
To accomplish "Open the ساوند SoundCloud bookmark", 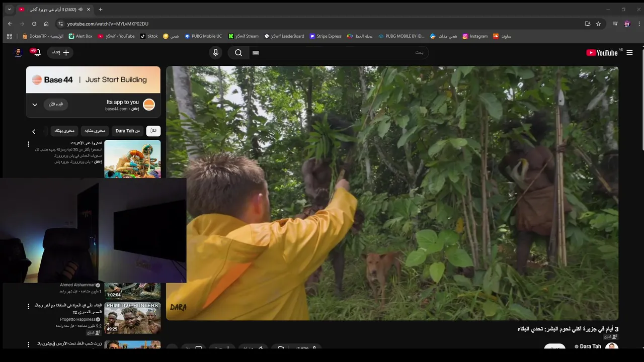I will point(502,36).
